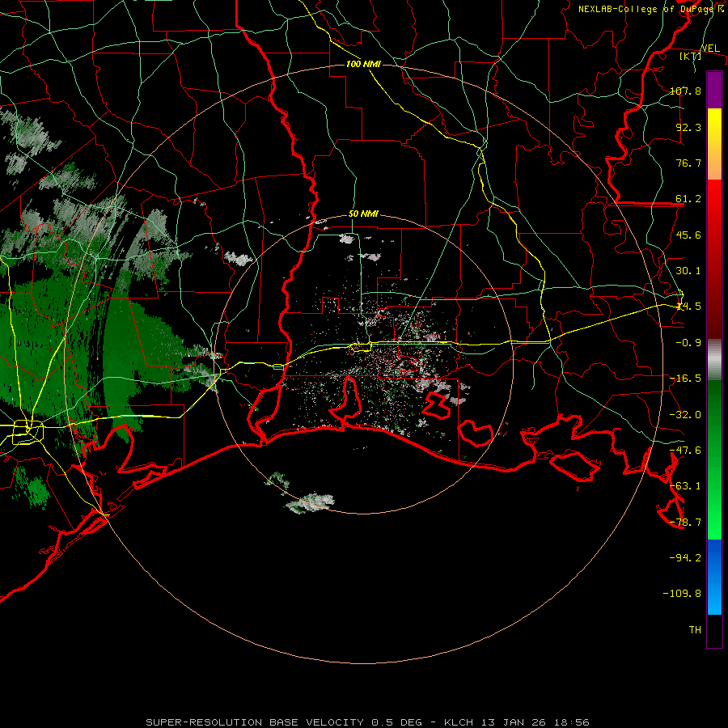Click the 50 NMI range ring label
This screenshot has height=728, width=728.
click(x=363, y=214)
